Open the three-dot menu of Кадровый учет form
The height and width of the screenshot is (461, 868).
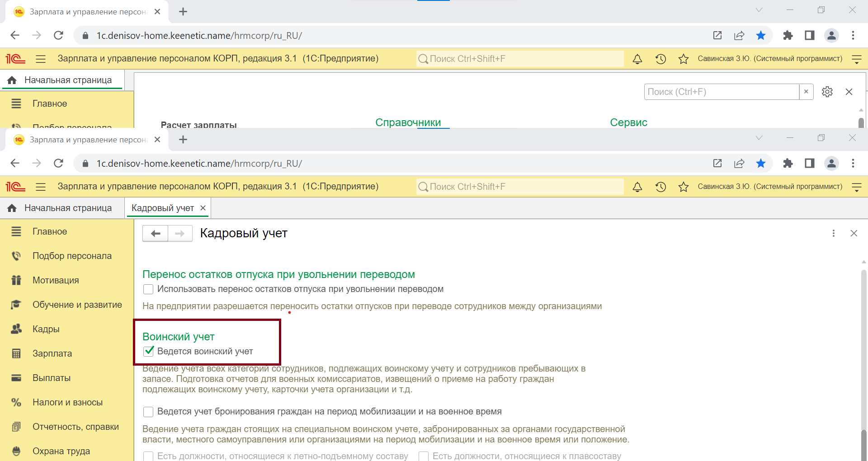click(833, 233)
